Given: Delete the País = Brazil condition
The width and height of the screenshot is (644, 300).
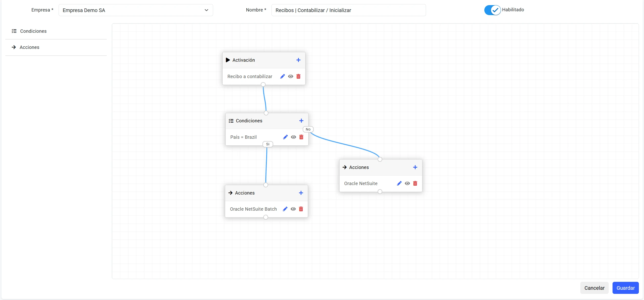Looking at the screenshot, I should [301, 137].
